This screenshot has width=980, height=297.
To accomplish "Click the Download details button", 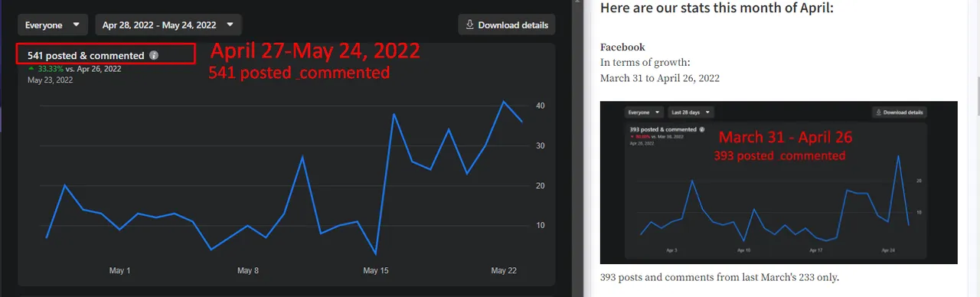I will click(507, 24).
